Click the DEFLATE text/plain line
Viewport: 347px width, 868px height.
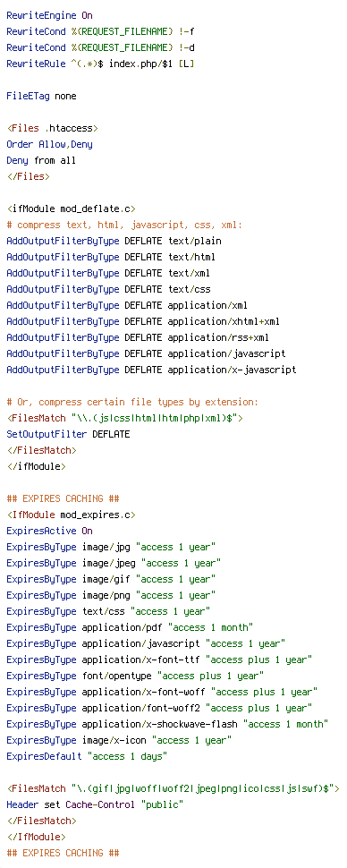click(114, 241)
